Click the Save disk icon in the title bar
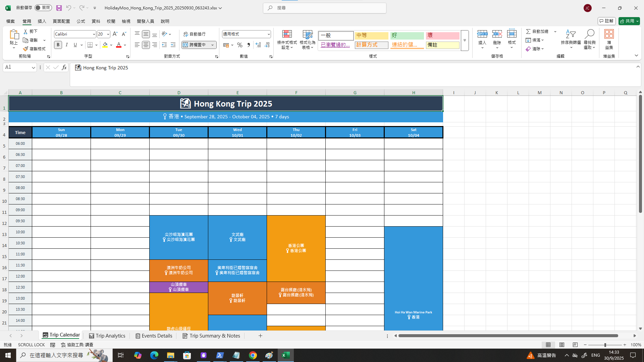Screen dimensions: 644x362 click(59, 8)
